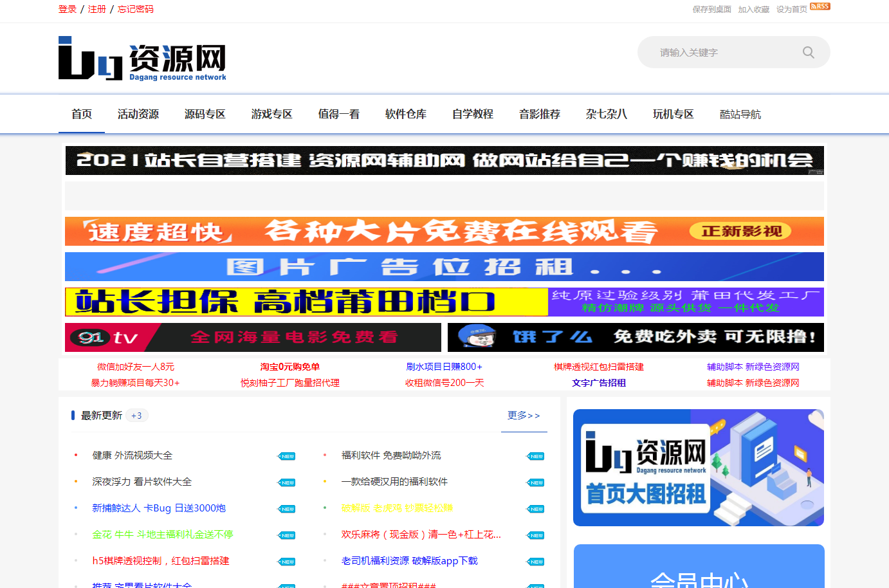Open the RSS feed icon
Screen dimensions: 889x588
820,6
